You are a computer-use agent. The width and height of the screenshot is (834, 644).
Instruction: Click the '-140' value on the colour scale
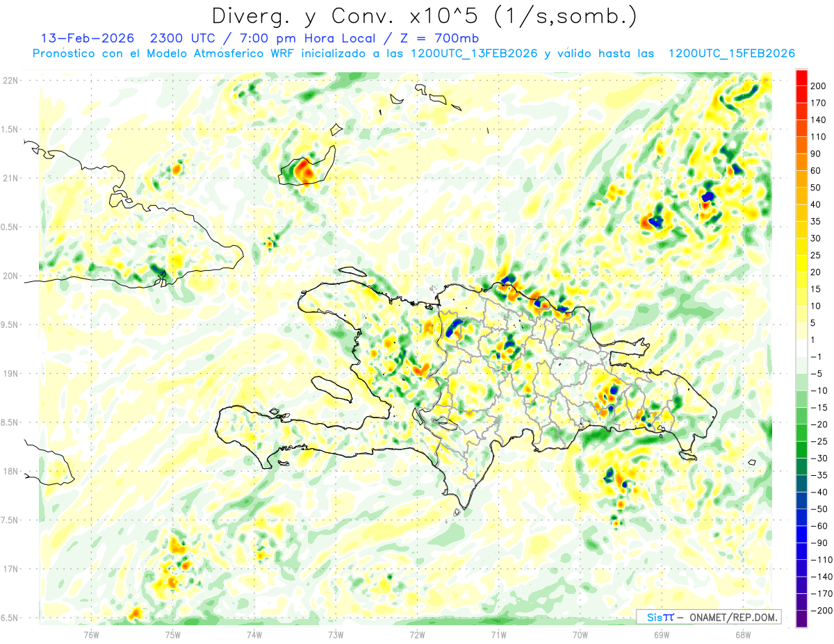(822, 577)
